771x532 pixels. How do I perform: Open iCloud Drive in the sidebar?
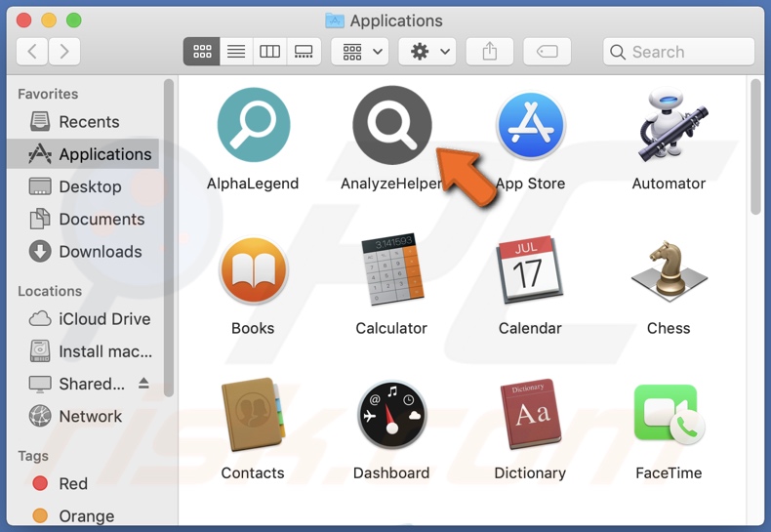point(83,318)
